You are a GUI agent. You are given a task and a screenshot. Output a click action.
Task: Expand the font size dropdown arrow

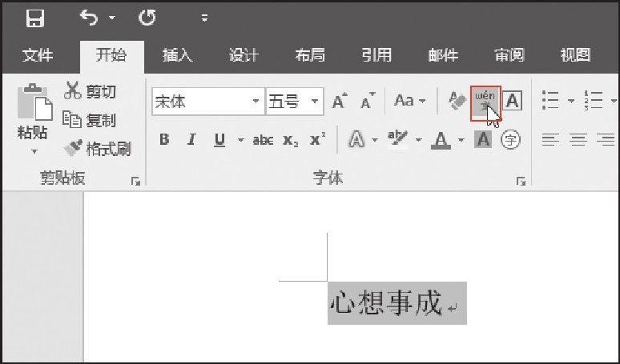(315, 102)
